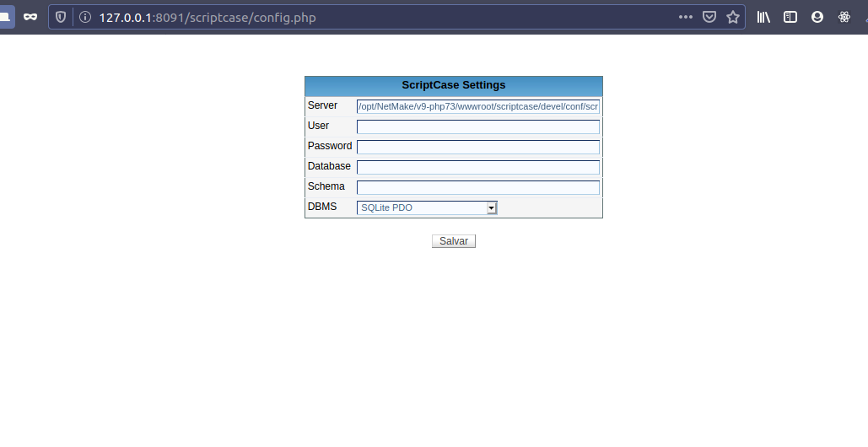Click the private browsing mask icon

click(x=30, y=17)
